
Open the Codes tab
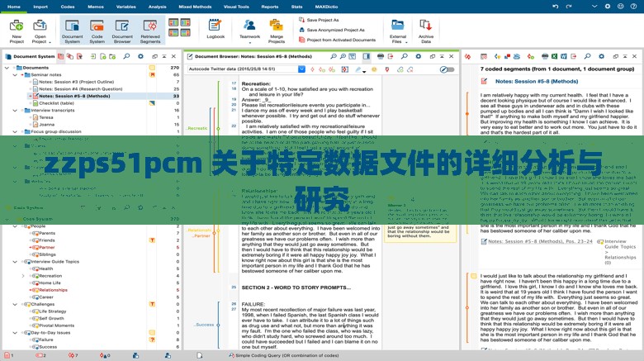click(68, 7)
